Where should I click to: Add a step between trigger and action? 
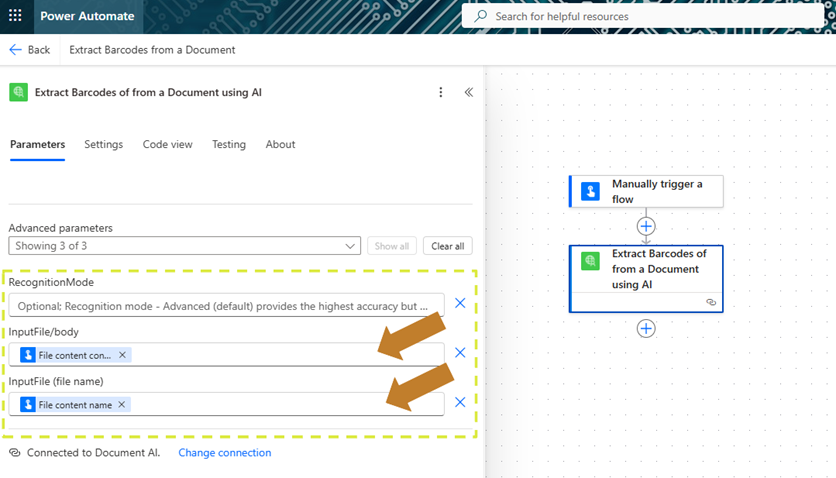click(x=646, y=226)
